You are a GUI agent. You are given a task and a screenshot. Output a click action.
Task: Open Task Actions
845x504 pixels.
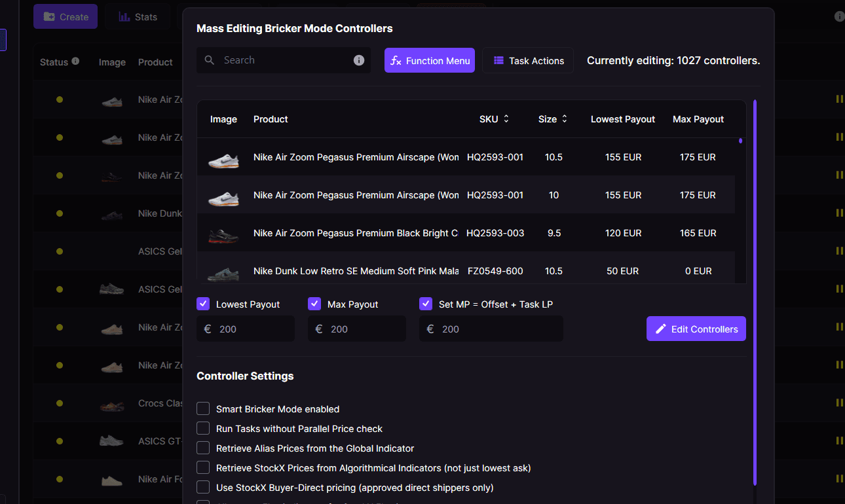(528, 60)
